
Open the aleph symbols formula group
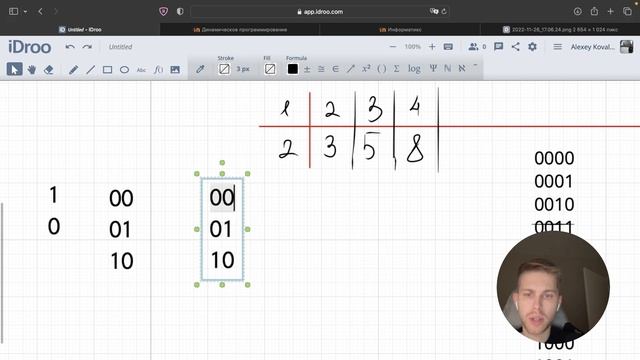[x=462, y=69]
